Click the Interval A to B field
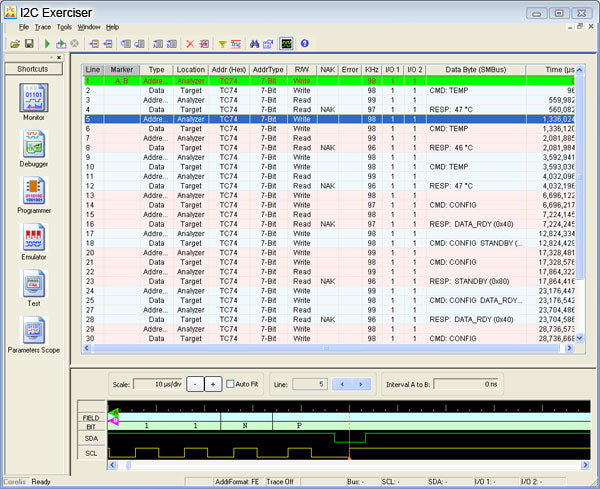The height and width of the screenshot is (489, 600). pyautogui.click(x=466, y=384)
